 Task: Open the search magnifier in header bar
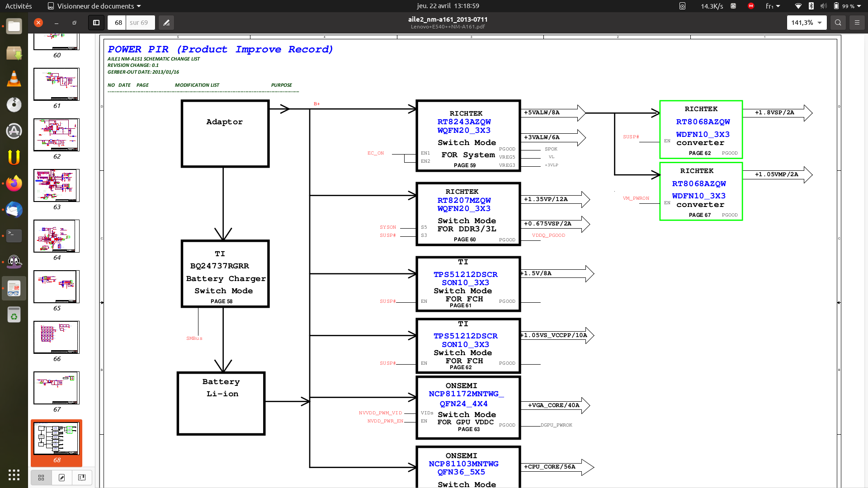[x=838, y=23]
